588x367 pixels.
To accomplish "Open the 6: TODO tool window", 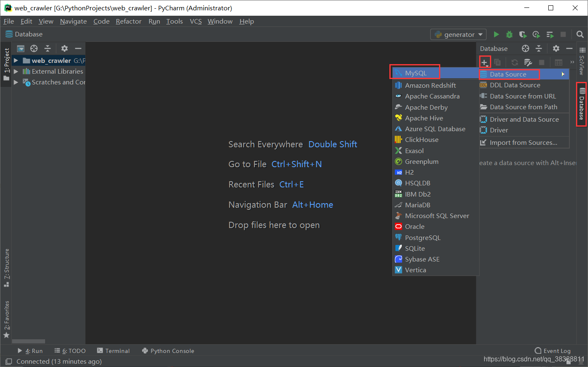I will (70, 351).
